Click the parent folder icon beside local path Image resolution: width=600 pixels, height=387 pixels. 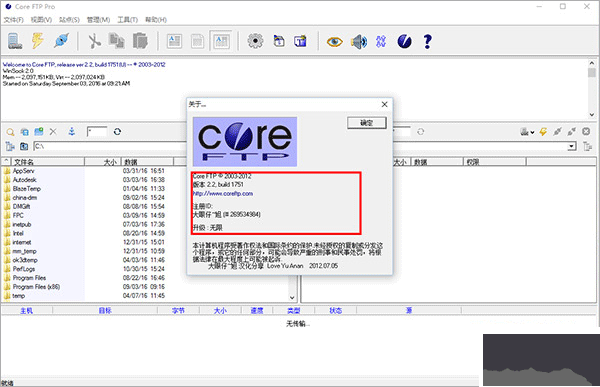tap(24, 146)
